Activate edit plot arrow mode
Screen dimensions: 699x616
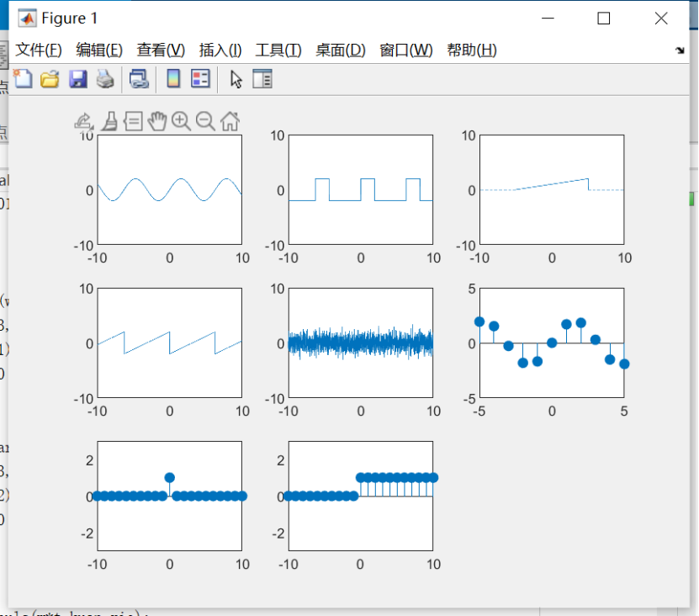[236, 78]
